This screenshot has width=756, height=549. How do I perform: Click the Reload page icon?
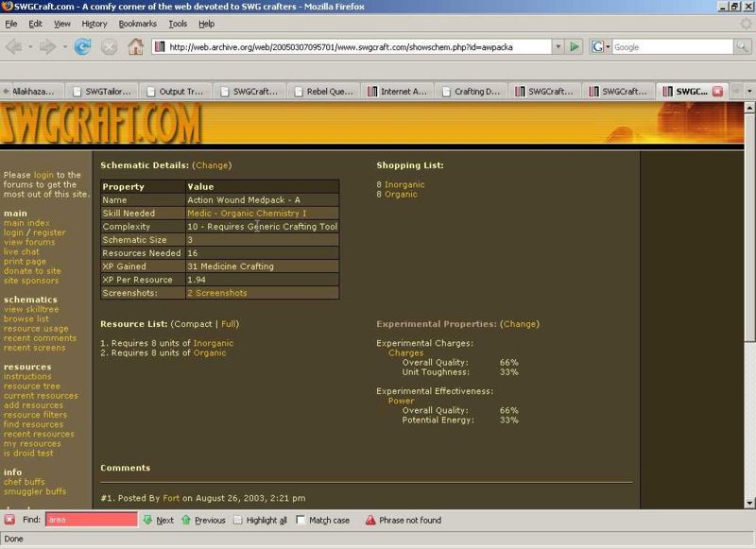82,46
